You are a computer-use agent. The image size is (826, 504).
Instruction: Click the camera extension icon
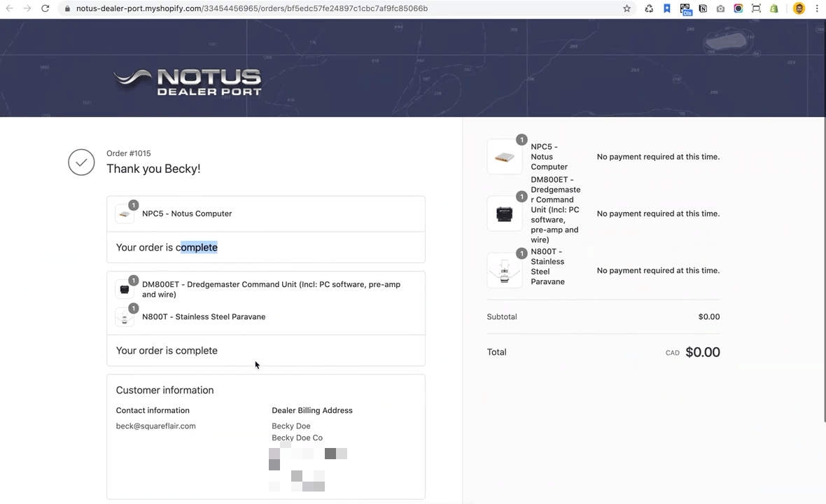click(720, 8)
